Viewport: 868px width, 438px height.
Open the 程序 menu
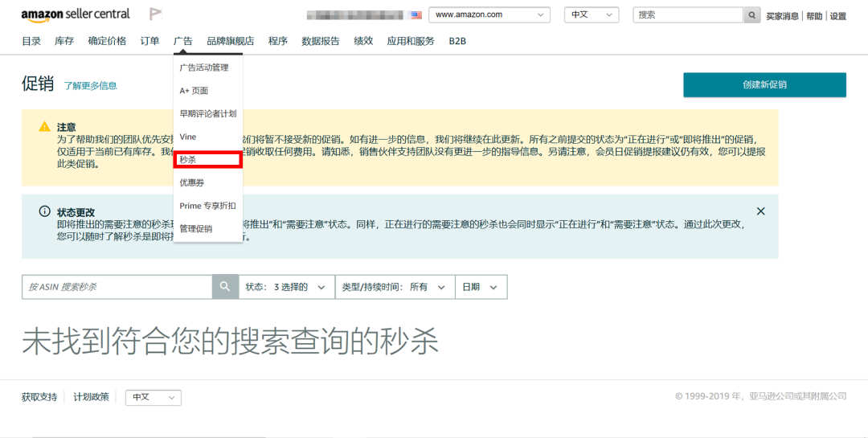click(x=278, y=41)
